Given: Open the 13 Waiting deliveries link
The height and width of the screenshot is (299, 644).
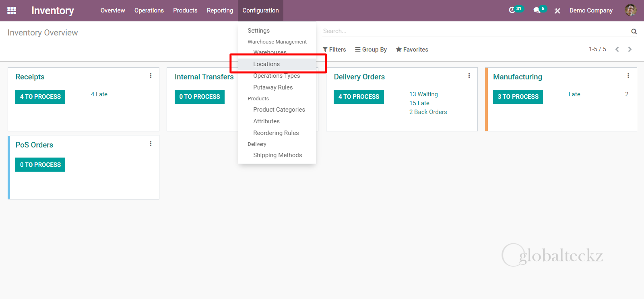Looking at the screenshot, I should coord(423,94).
